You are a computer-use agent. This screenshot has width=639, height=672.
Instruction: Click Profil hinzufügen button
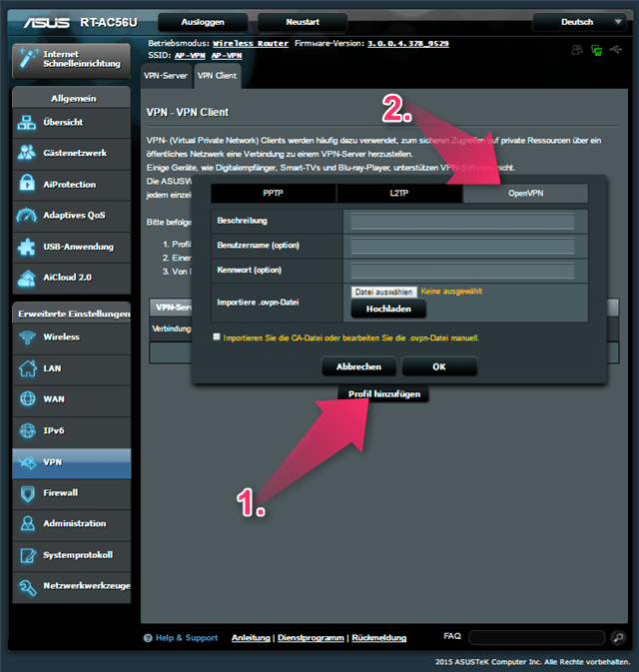pyautogui.click(x=384, y=393)
